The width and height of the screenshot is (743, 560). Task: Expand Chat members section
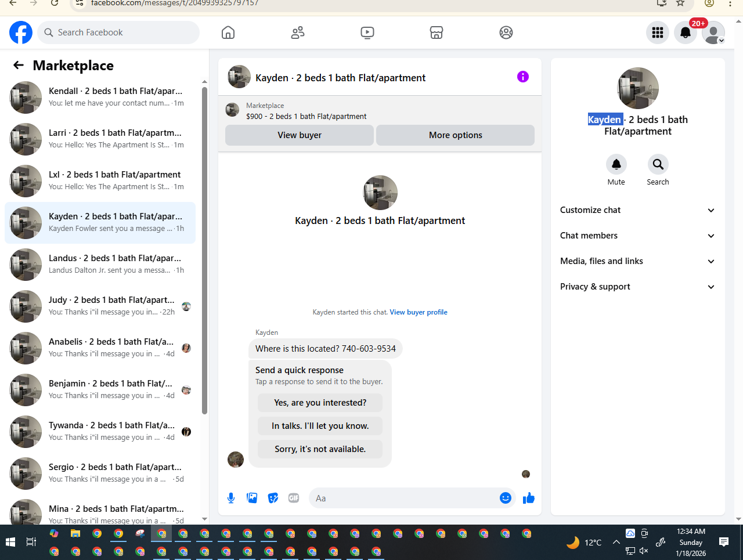click(638, 236)
